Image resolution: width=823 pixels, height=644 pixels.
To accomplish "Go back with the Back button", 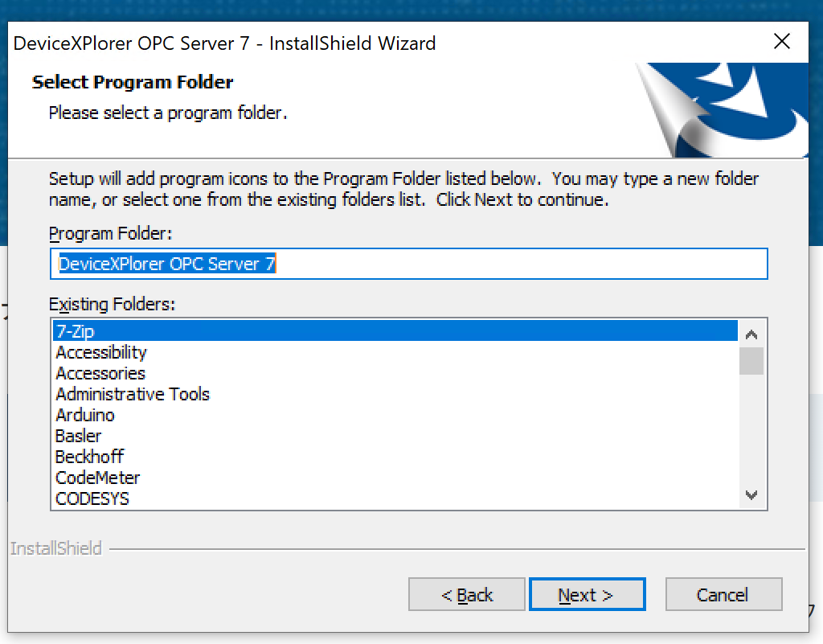I will coord(466,595).
